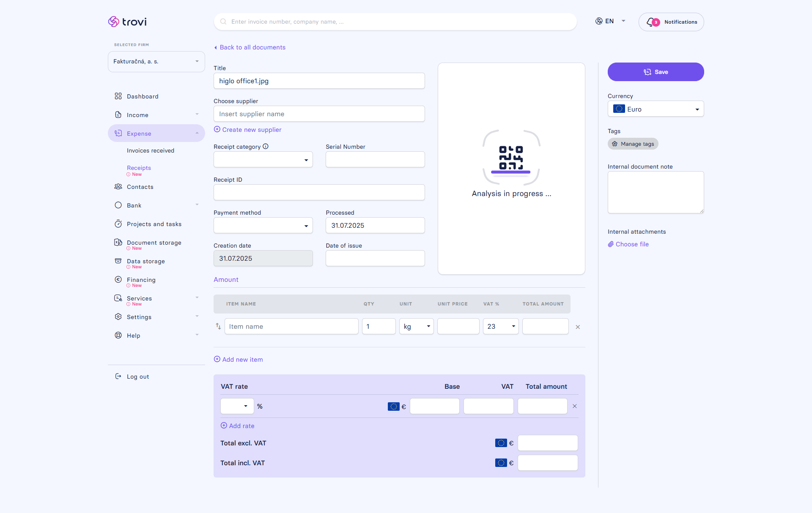This screenshot has height=513, width=812.
Task: Click the Data storage icon
Action: coord(118,261)
